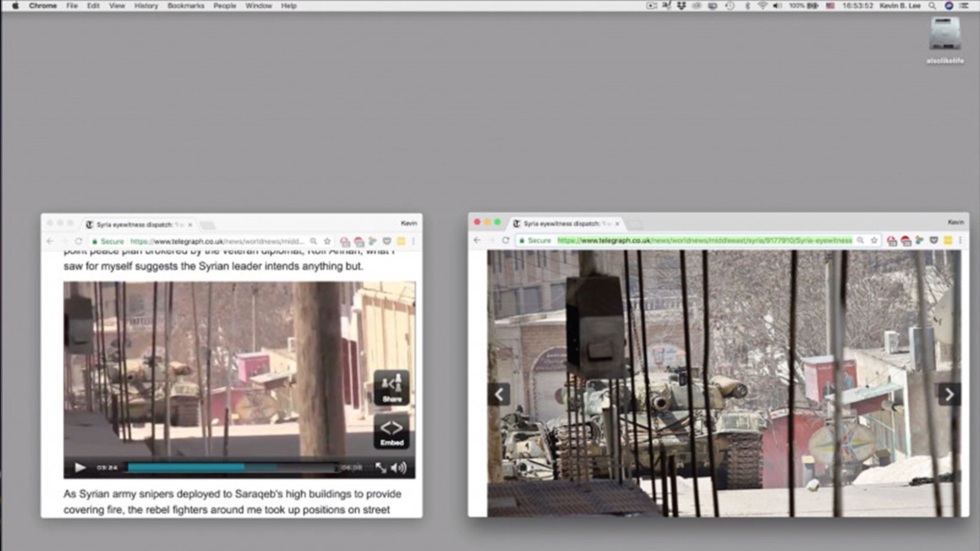Image resolution: width=980 pixels, height=551 pixels.
Task: Open the left Chrome window's three-dot menu
Action: 413,241
